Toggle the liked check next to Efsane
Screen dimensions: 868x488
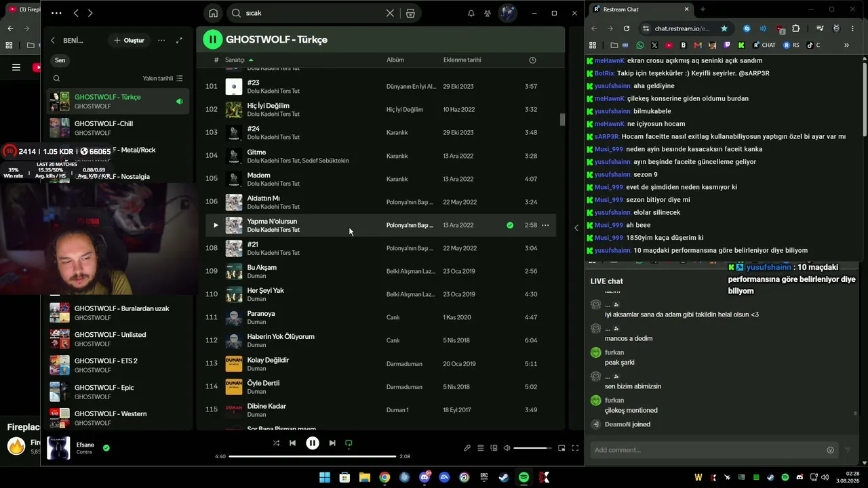click(x=106, y=448)
